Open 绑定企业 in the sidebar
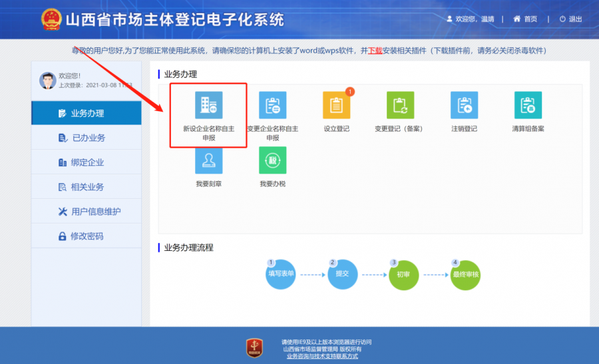 (87, 162)
